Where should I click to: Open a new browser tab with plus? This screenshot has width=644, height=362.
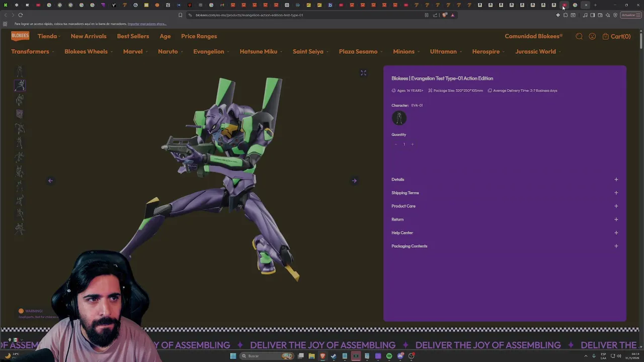click(595, 5)
